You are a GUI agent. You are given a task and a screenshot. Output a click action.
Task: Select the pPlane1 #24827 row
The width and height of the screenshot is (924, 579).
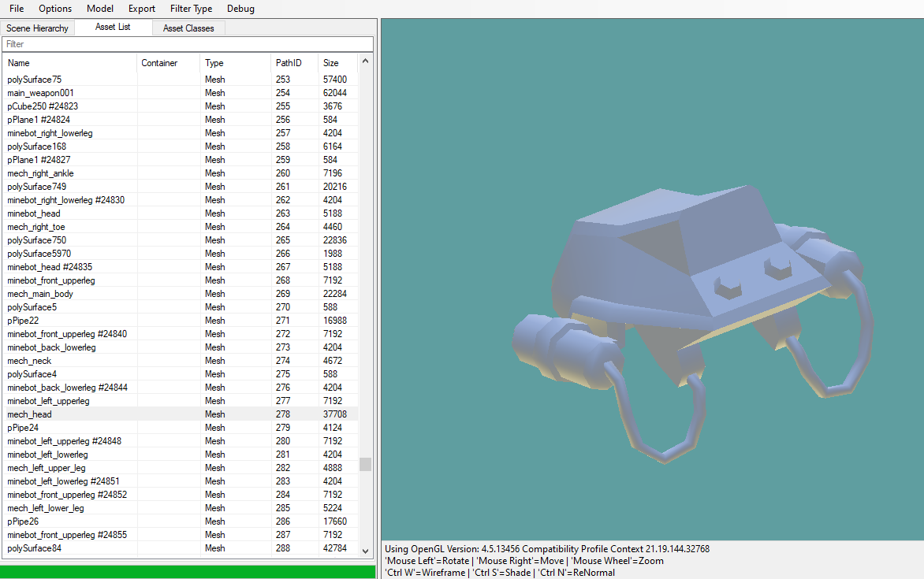pos(181,160)
